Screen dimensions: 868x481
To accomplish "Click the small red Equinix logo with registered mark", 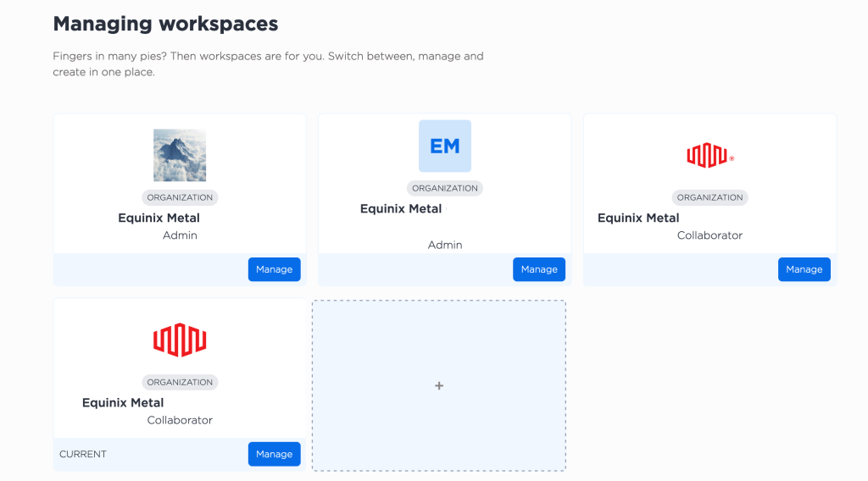I will tap(709, 156).
